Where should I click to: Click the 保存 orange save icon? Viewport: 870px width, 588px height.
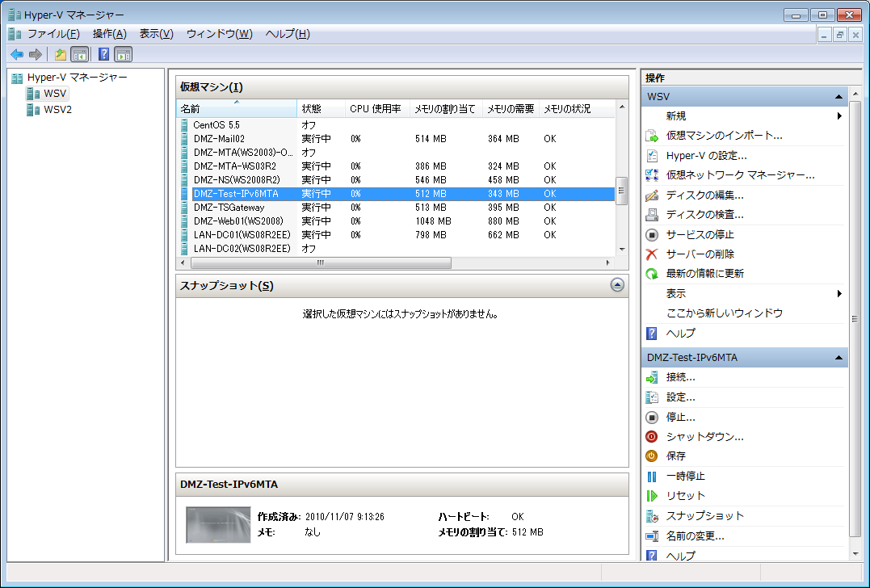pos(652,456)
